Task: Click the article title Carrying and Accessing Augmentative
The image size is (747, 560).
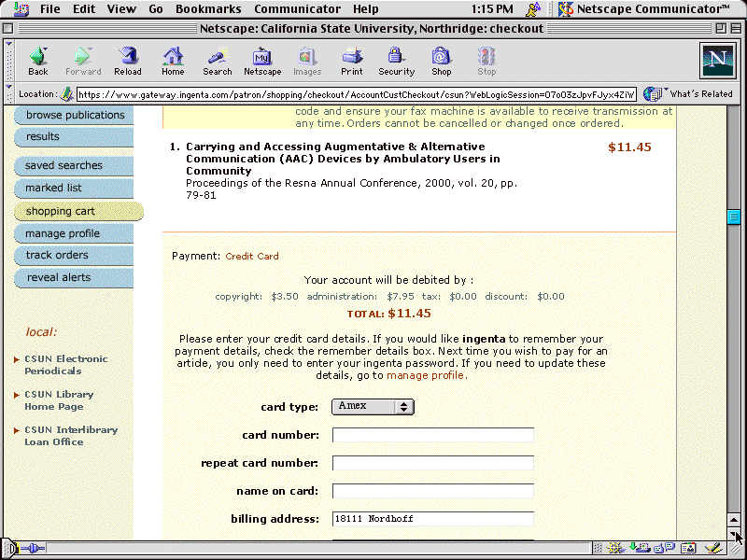Action: point(343,159)
